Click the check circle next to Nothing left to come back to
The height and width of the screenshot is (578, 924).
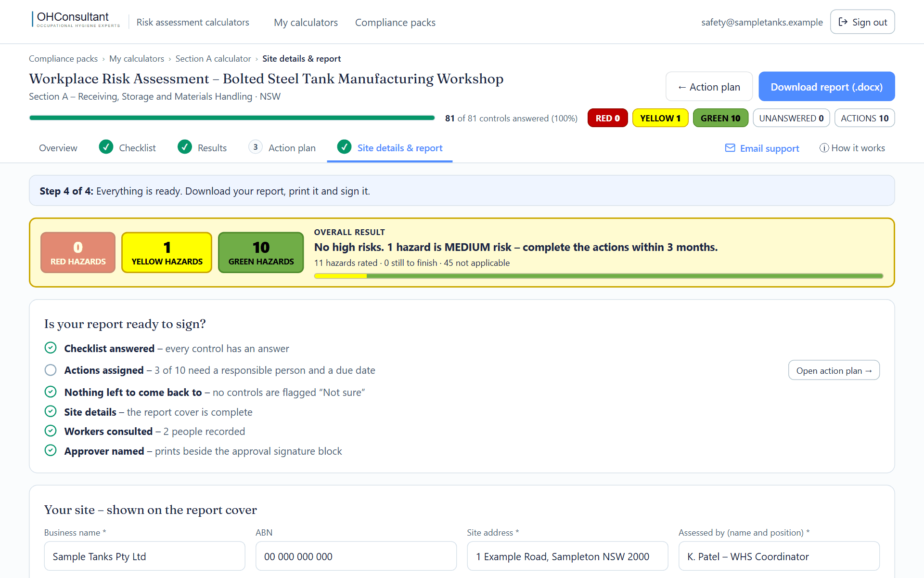[x=51, y=392]
